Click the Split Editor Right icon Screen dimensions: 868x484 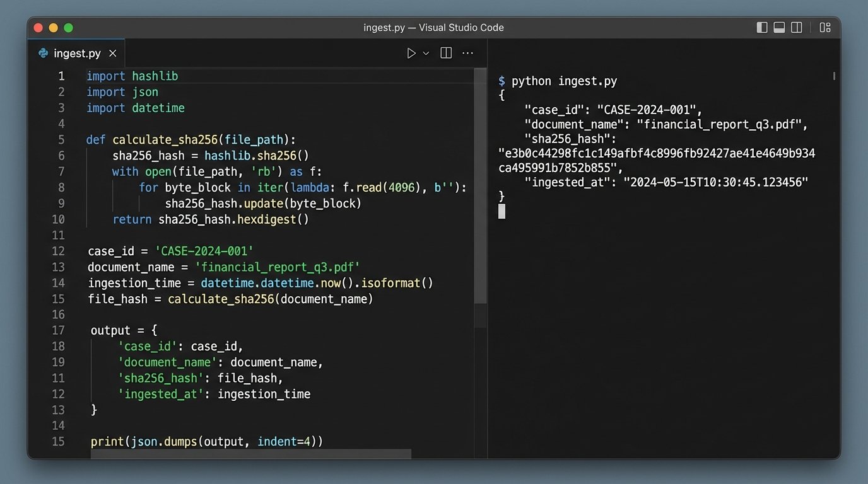446,54
